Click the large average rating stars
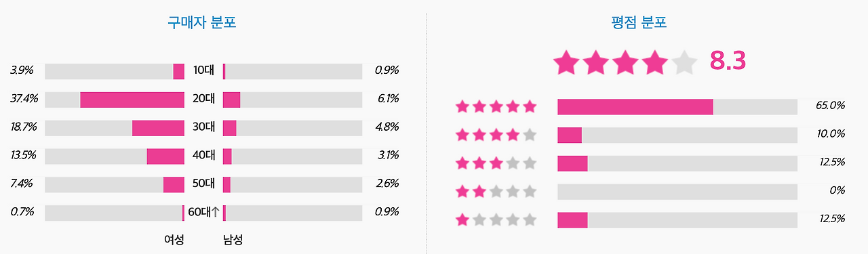868x254 pixels. [625, 62]
